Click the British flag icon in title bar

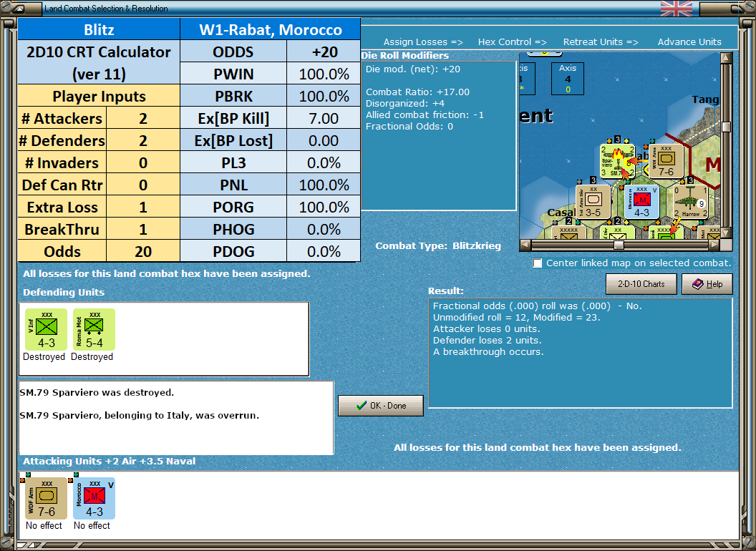(676, 9)
